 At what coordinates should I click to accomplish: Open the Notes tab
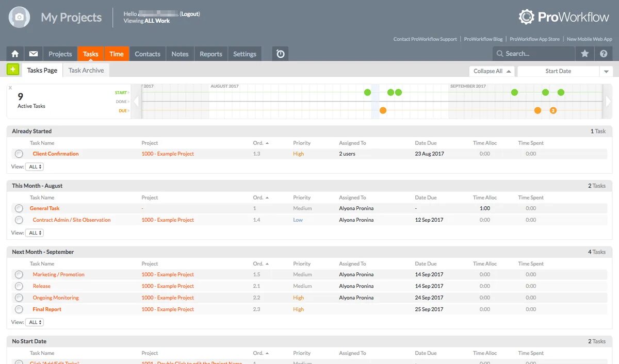(x=180, y=54)
